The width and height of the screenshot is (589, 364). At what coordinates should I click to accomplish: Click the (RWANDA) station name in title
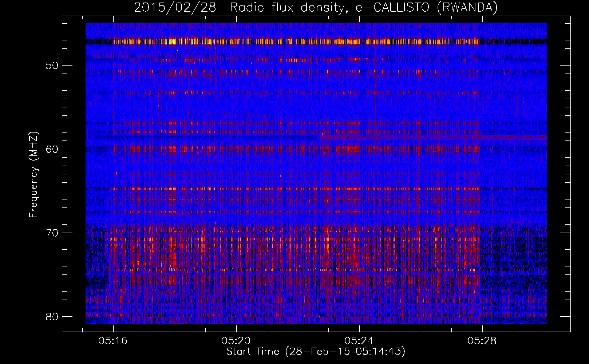click(467, 8)
